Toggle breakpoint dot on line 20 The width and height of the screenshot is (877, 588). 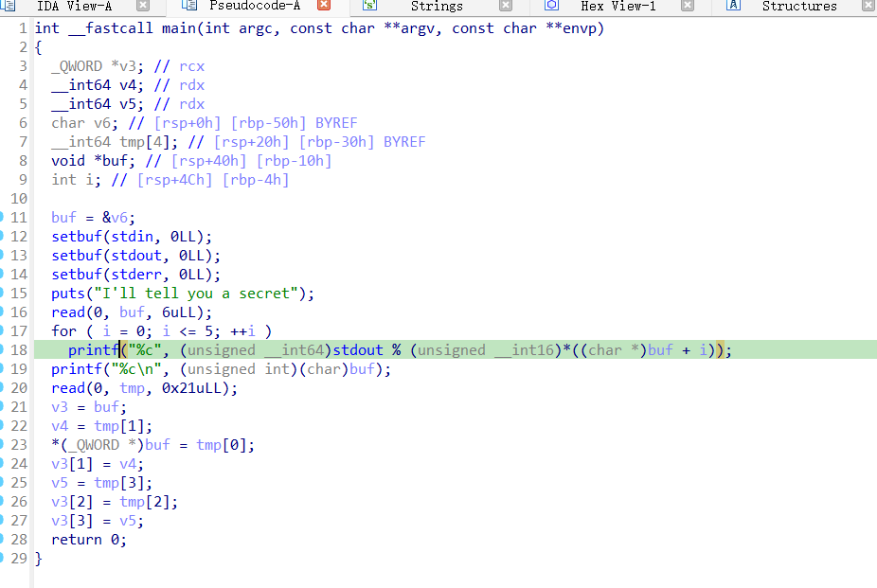[2, 388]
